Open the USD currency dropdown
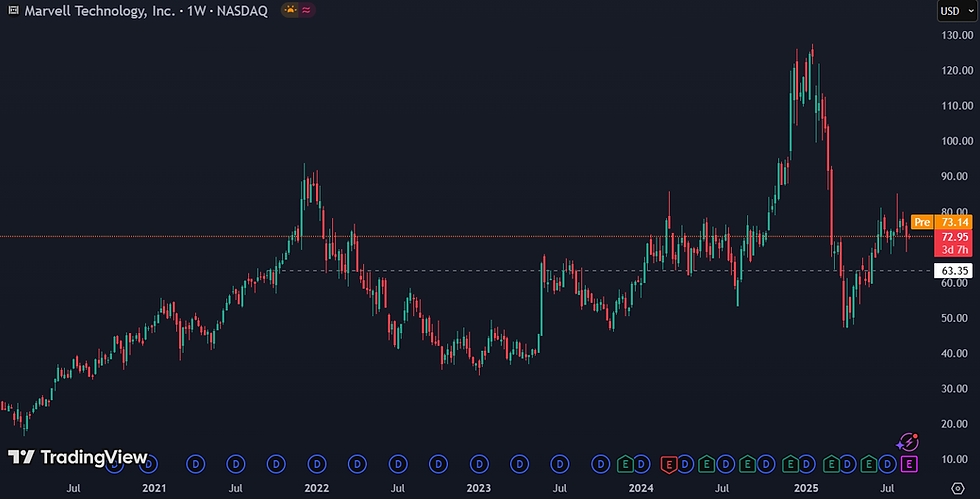 [x=957, y=11]
